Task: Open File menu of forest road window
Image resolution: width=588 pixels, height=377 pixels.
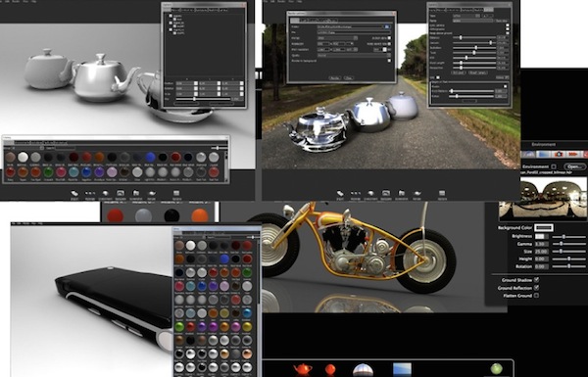Action: coord(266,2)
